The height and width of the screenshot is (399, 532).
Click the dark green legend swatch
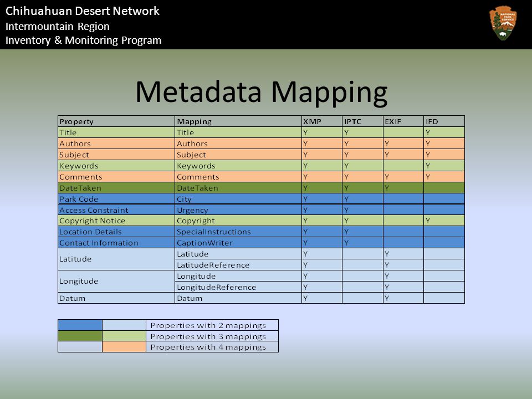80,336
